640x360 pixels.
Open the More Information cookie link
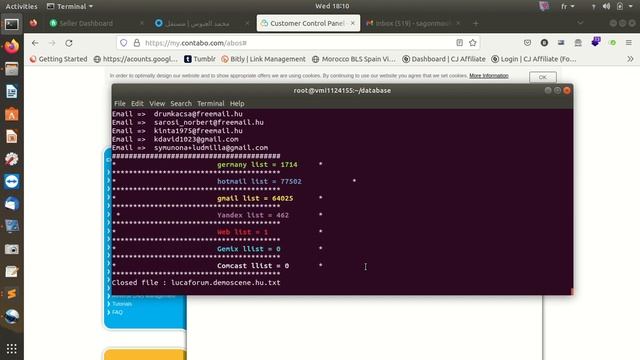(x=489, y=76)
